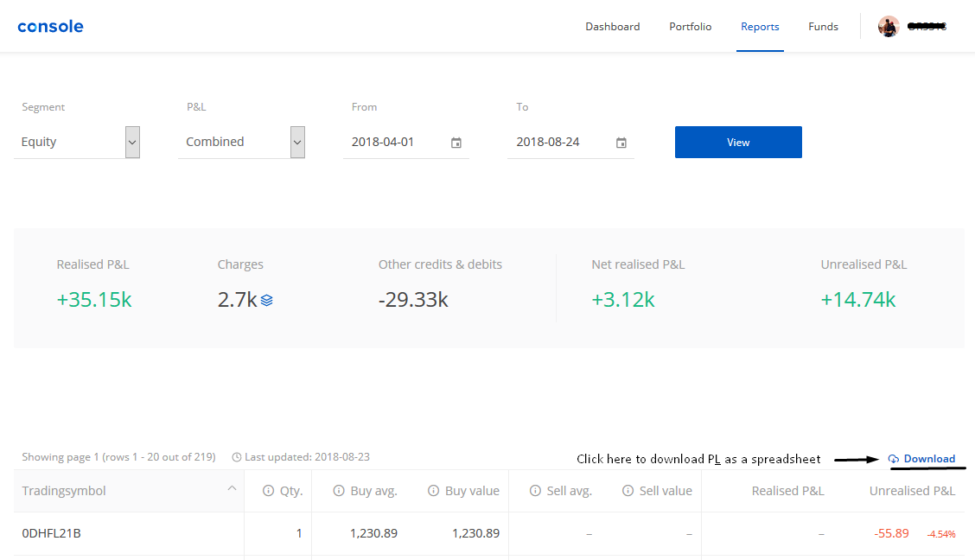The image size is (975, 560).
Task: Click the info icon beside Buy value
Action: point(433,490)
